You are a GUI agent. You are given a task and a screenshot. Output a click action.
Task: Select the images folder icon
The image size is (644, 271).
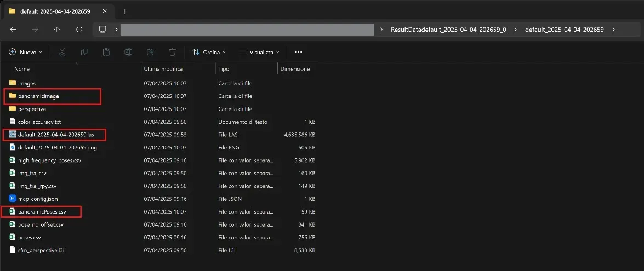coord(12,83)
